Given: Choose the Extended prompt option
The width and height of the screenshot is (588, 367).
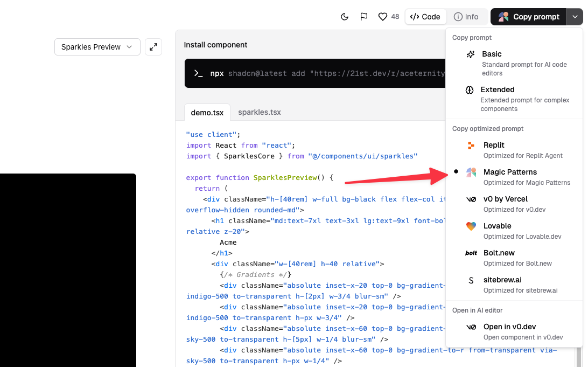Looking at the screenshot, I should tap(497, 89).
